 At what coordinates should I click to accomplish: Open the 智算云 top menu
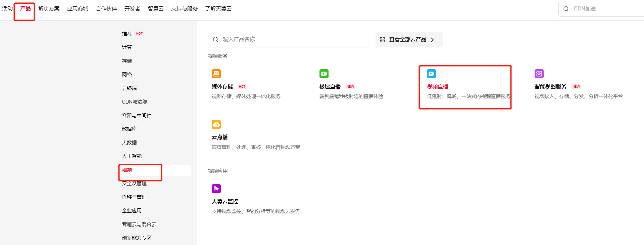tap(156, 9)
